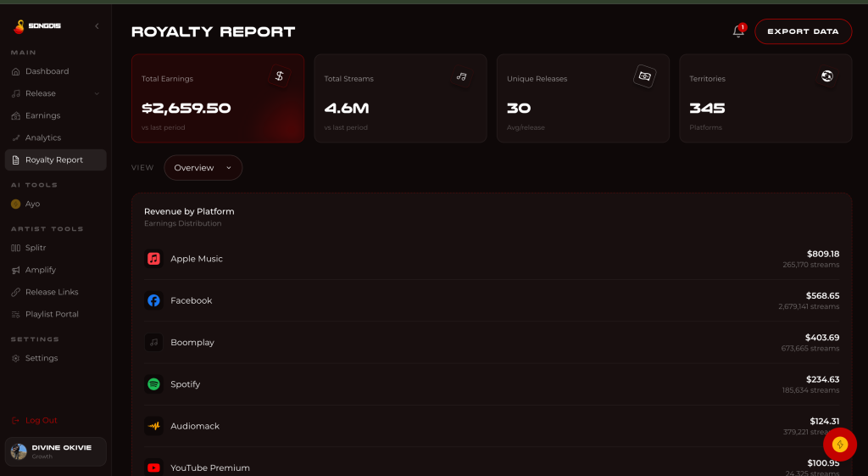Click the "YouTube Premium" row label
This screenshot has width=868, height=476.
pos(210,468)
